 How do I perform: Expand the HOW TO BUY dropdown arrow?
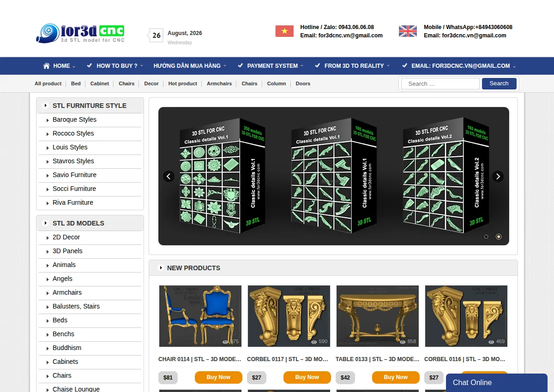142,66
